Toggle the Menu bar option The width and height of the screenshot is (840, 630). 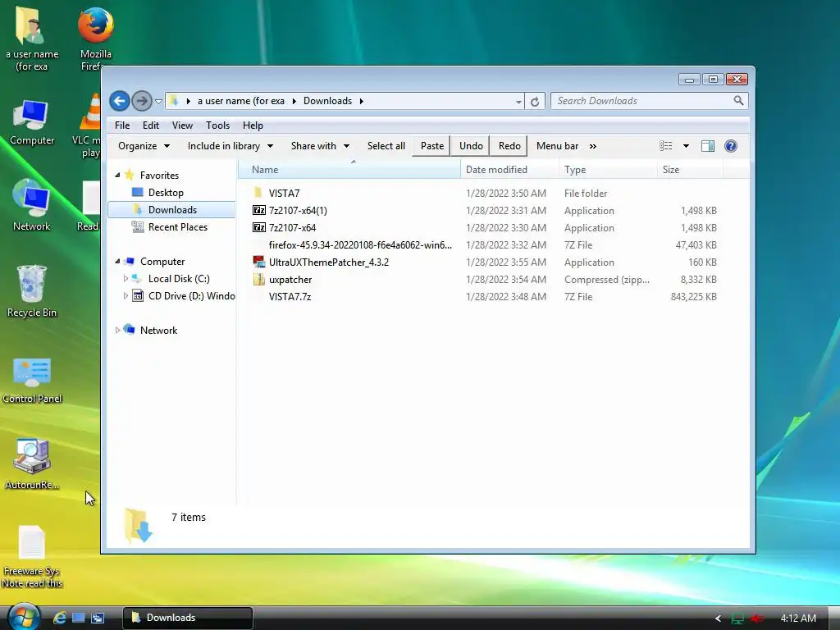point(557,146)
